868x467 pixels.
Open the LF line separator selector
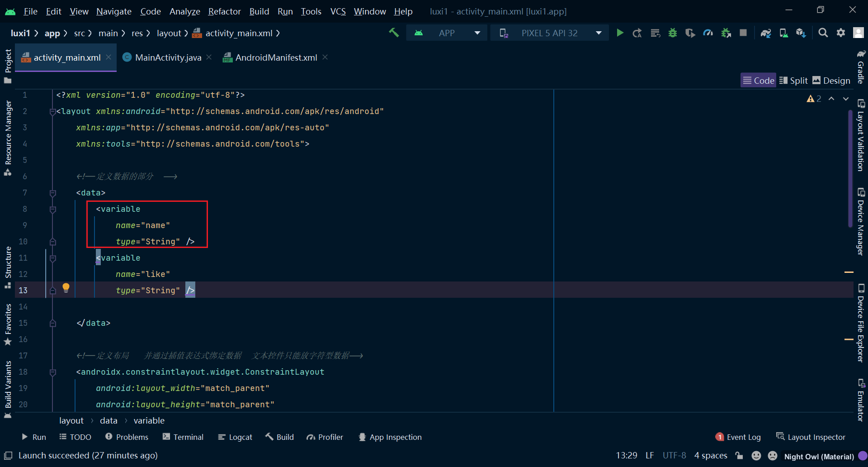coord(650,456)
